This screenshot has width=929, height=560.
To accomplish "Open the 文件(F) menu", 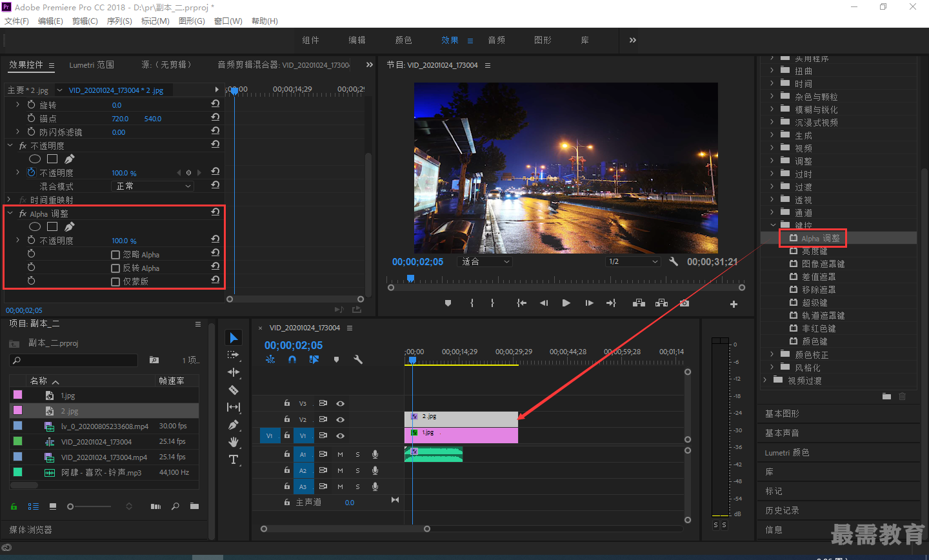I will coord(17,21).
